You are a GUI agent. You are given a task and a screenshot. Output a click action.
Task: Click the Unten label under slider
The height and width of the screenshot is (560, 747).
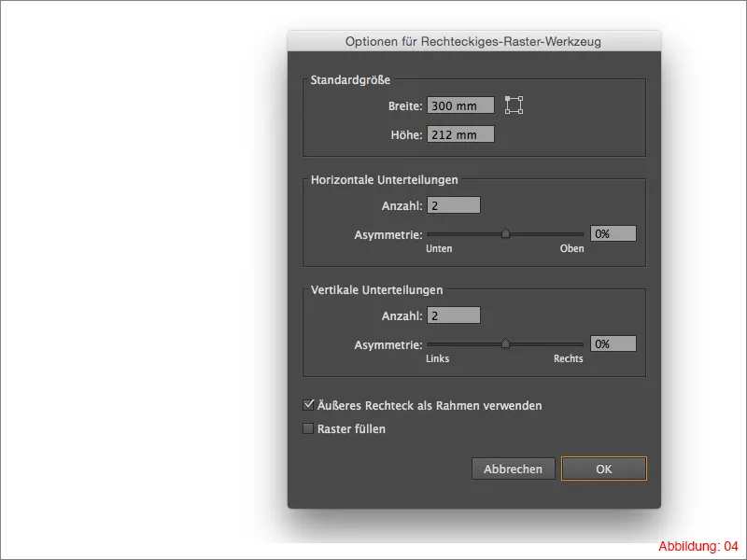tap(439, 248)
